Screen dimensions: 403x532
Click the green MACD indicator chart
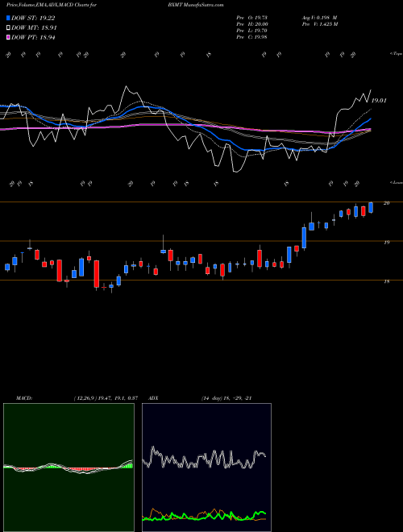[x=69, y=468]
